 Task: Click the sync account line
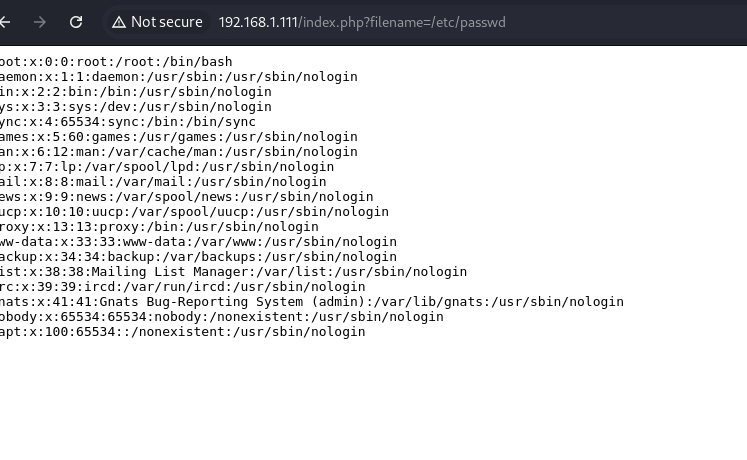pos(128,122)
